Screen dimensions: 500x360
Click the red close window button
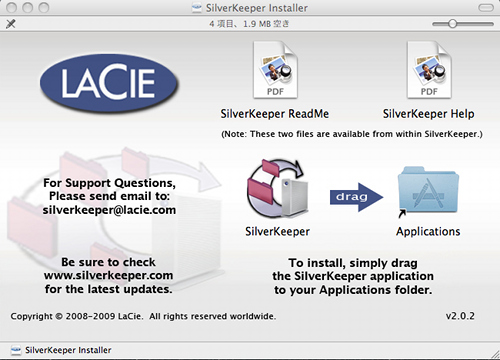(12, 7)
